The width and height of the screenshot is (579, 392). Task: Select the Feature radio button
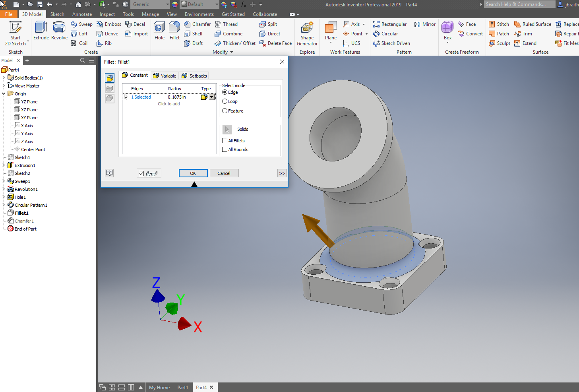point(225,111)
